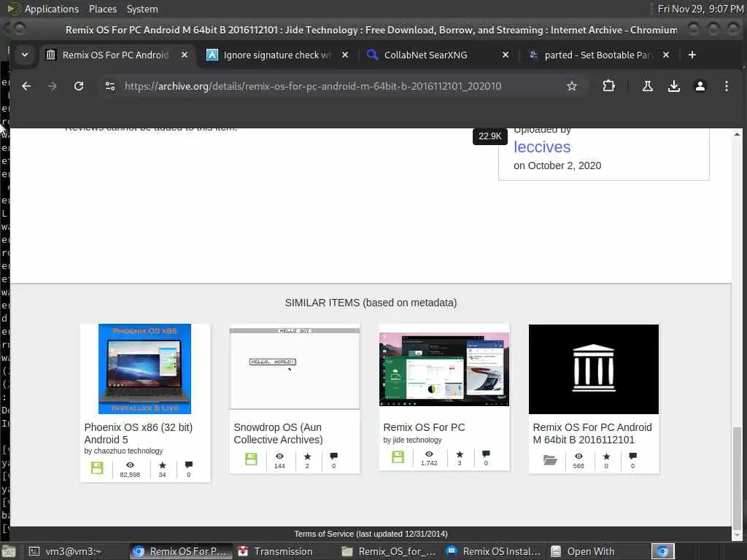This screenshot has width=747, height=560.
Task: Click the favorites star on Remix OS For PC card
Action: coord(460,454)
